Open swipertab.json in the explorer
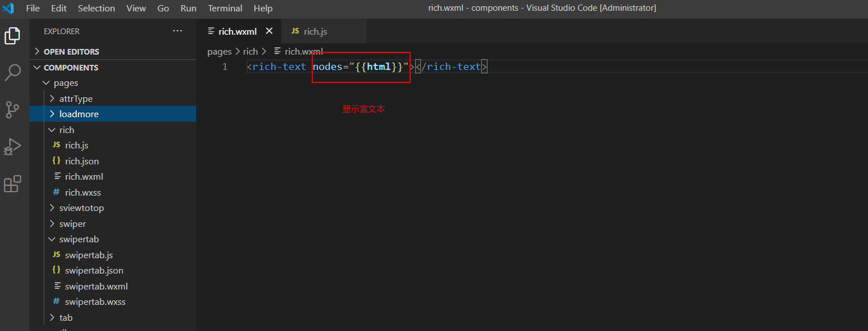This screenshot has height=331, width=868. point(113,270)
